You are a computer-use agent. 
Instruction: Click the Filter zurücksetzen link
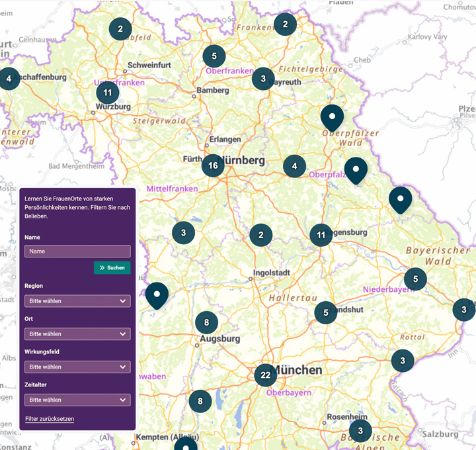[50, 419]
